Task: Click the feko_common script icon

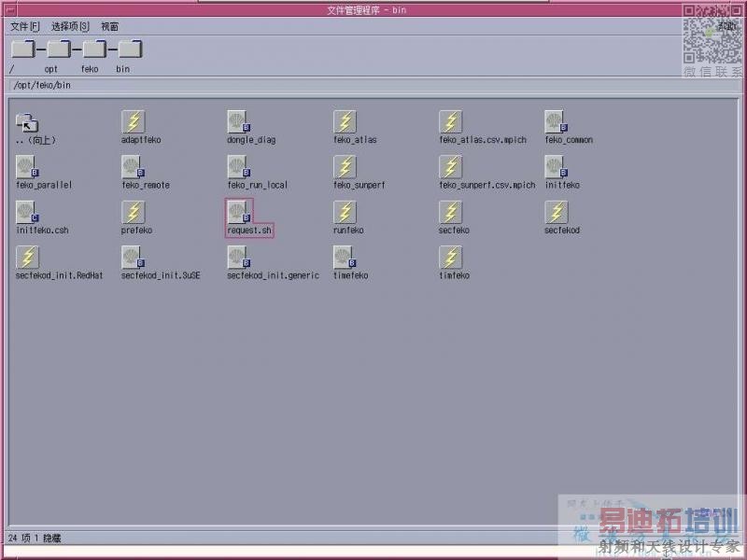Action: 557,122
